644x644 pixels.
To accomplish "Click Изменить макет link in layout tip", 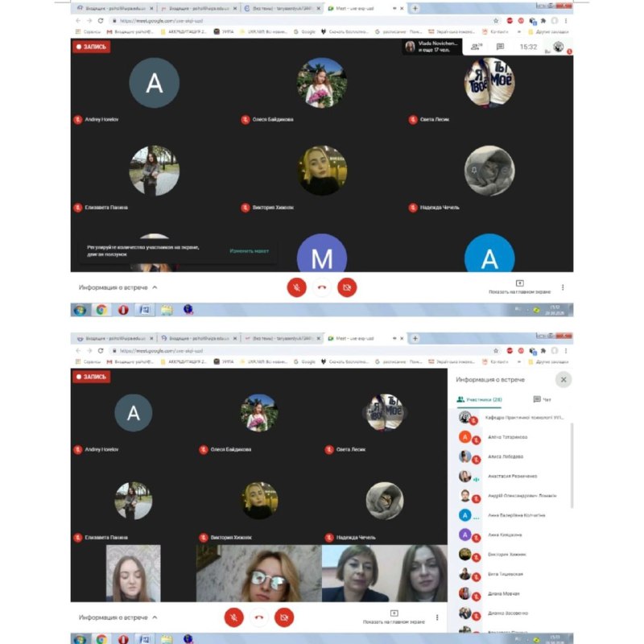I will coord(249,251).
